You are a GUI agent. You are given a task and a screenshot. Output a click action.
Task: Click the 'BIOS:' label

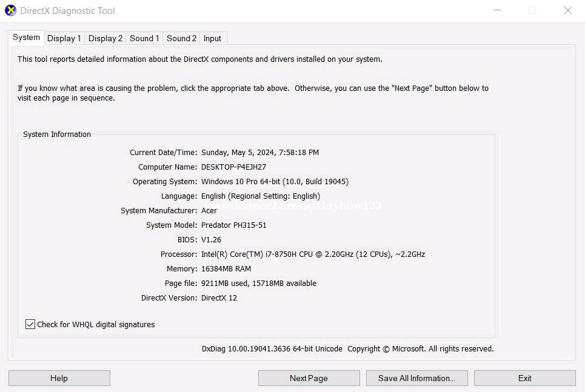187,240
